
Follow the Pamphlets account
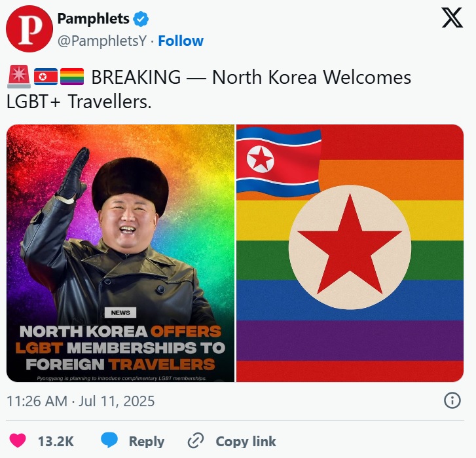(181, 41)
